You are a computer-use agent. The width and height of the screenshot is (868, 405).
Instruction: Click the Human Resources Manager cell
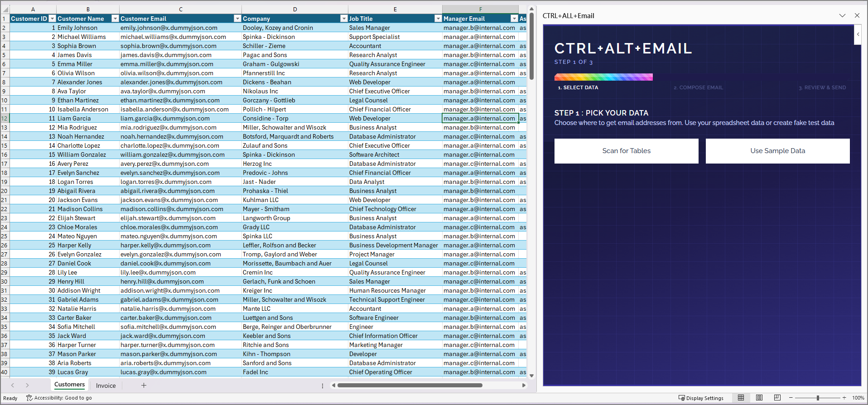[395, 290]
